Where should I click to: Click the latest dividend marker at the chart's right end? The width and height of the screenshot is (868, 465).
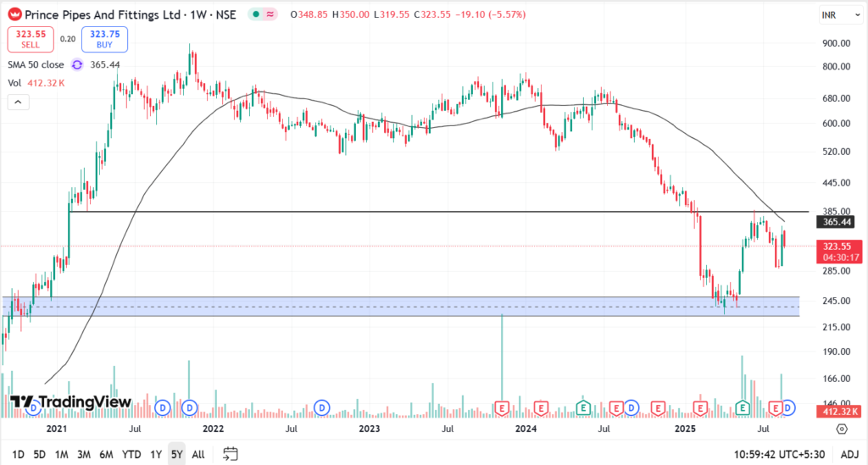(x=788, y=408)
